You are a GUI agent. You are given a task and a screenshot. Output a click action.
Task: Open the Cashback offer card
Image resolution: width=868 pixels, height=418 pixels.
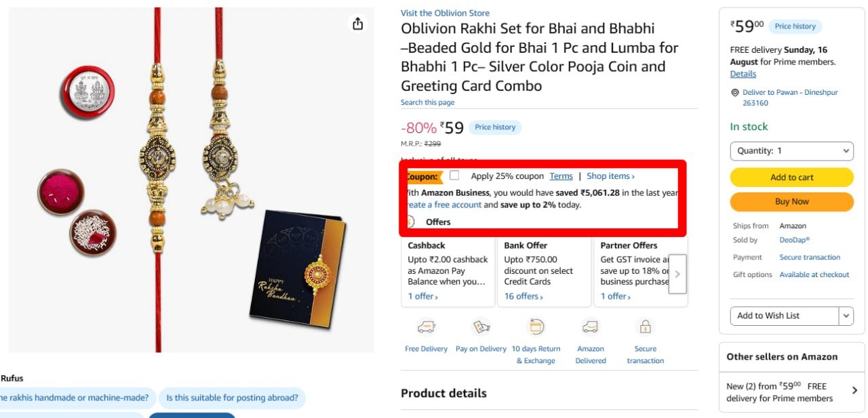448,271
